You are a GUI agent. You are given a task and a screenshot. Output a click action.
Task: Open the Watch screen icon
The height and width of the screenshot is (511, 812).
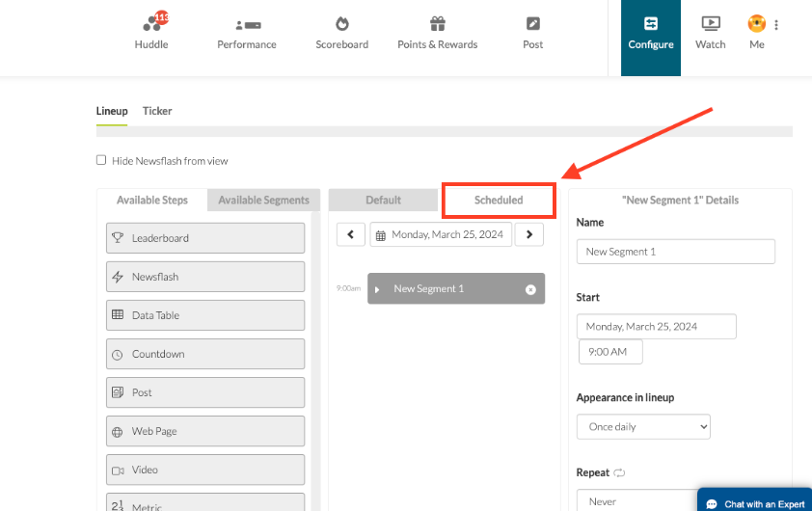[711, 23]
